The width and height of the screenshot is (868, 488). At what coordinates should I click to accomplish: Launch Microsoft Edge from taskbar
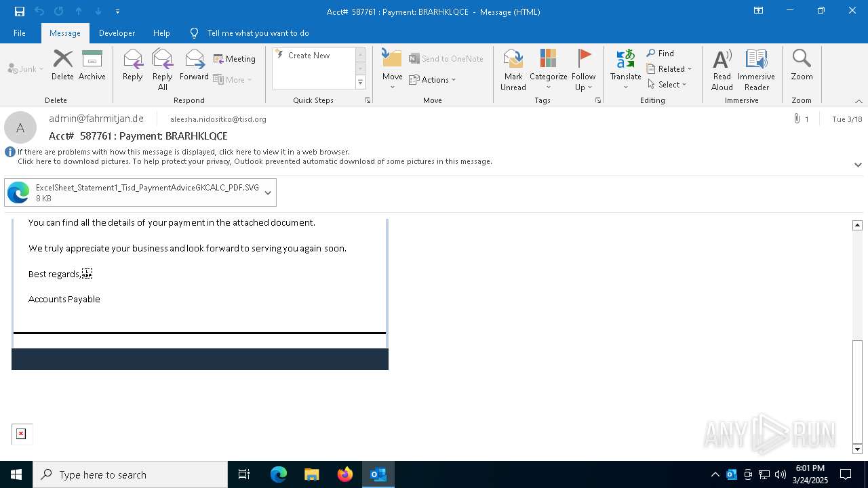pyautogui.click(x=279, y=474)
